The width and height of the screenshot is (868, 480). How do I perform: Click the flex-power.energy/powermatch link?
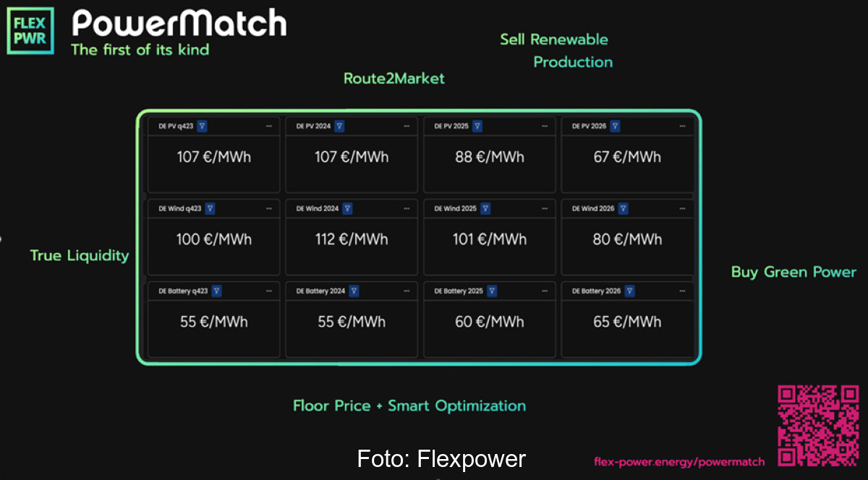coord(679,461)
